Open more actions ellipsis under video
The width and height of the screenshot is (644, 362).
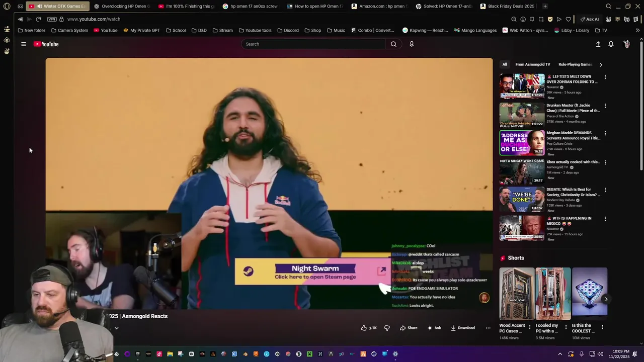488,328
